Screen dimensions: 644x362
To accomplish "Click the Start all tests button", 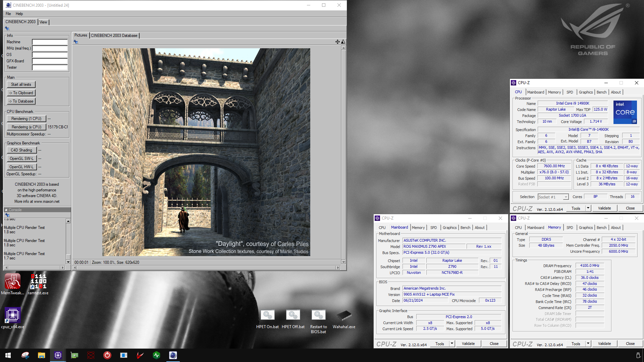I will (21, 84).
